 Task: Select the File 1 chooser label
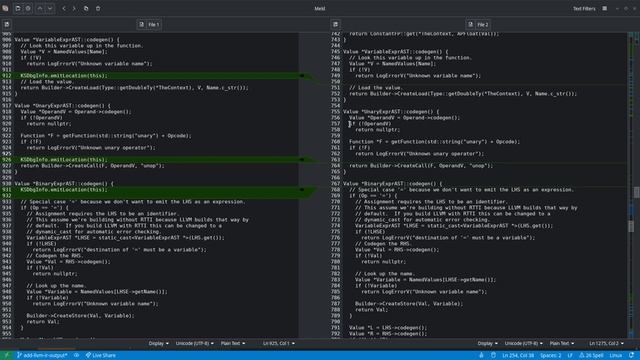coord(153,24)
